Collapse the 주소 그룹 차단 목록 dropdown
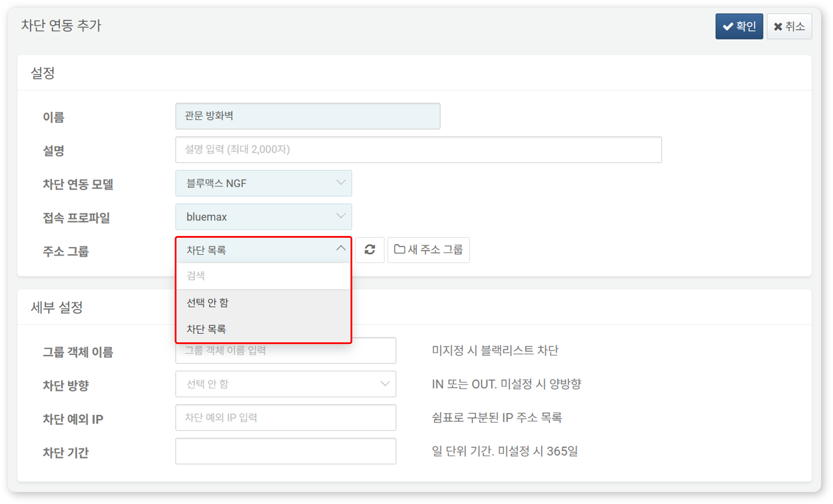Viewport: 833px width, 504px height. [263, 250]
